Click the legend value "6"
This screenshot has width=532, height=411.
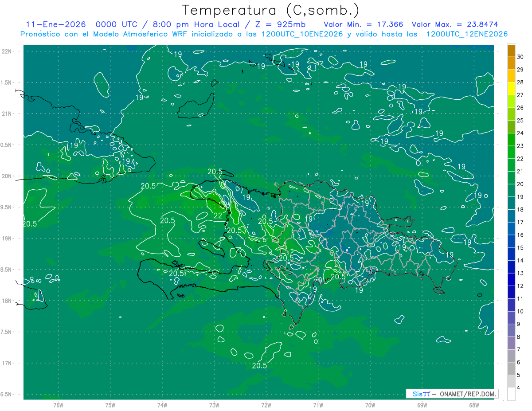click(x=519, y=362)
